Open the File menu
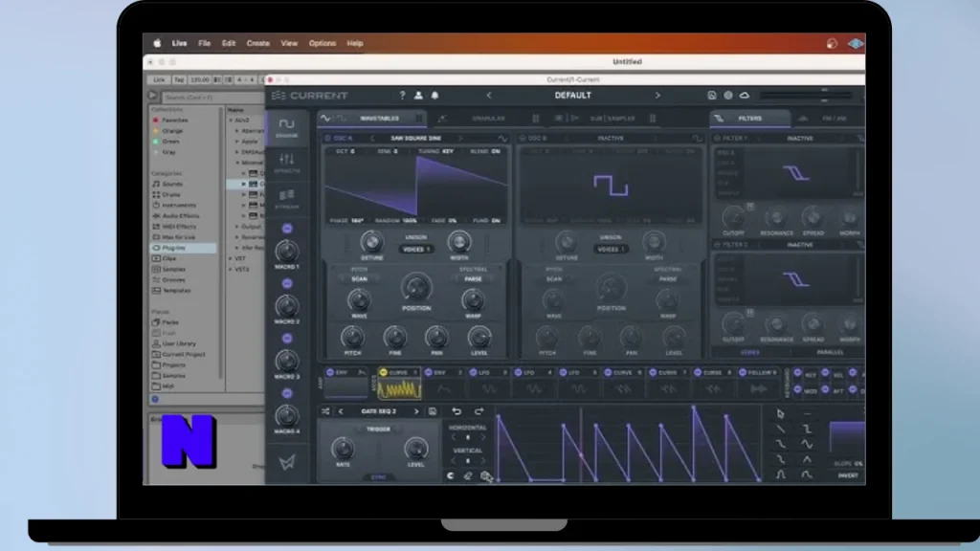 point(205,43)
